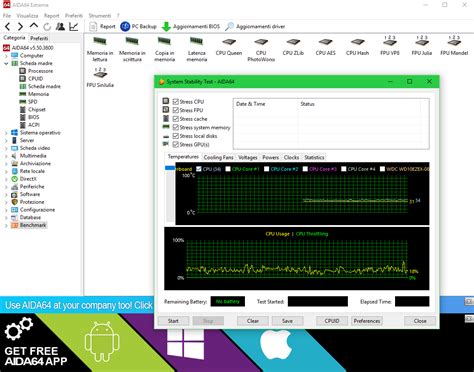Switch to the Voltages tab
This screenshot has height=372, width=474.
(248, 157)
